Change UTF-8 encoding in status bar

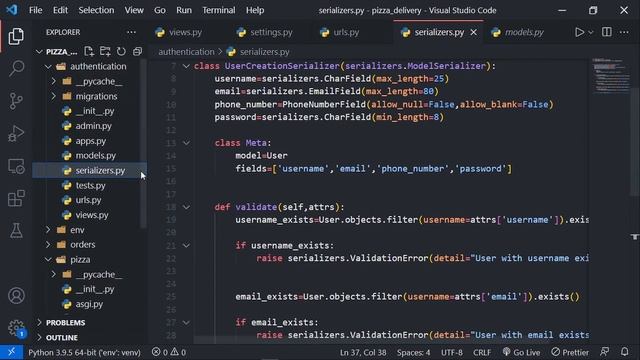click(x=452, y=352)
